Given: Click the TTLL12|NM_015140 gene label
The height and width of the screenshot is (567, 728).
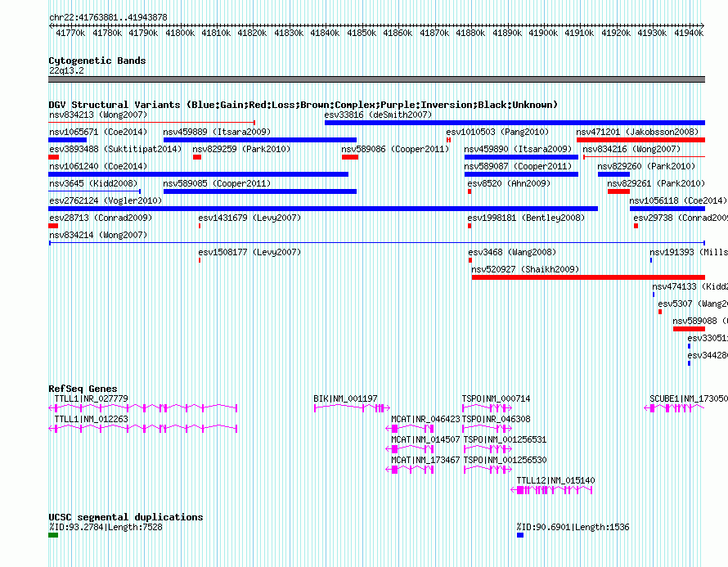Looking at the screenshot, I should coord(555,480).
